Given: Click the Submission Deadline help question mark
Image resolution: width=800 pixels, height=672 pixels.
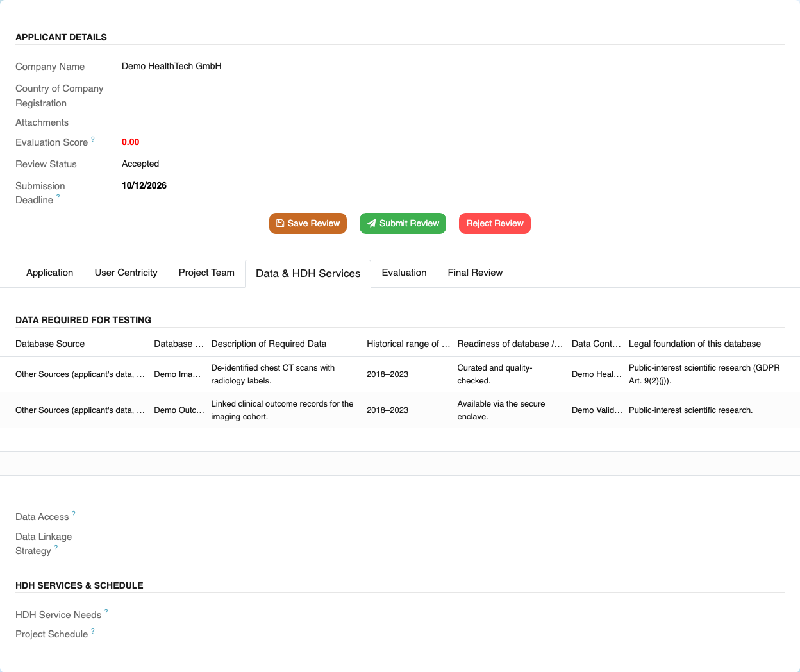Looking at the screenshot, I should coord(58,197).
